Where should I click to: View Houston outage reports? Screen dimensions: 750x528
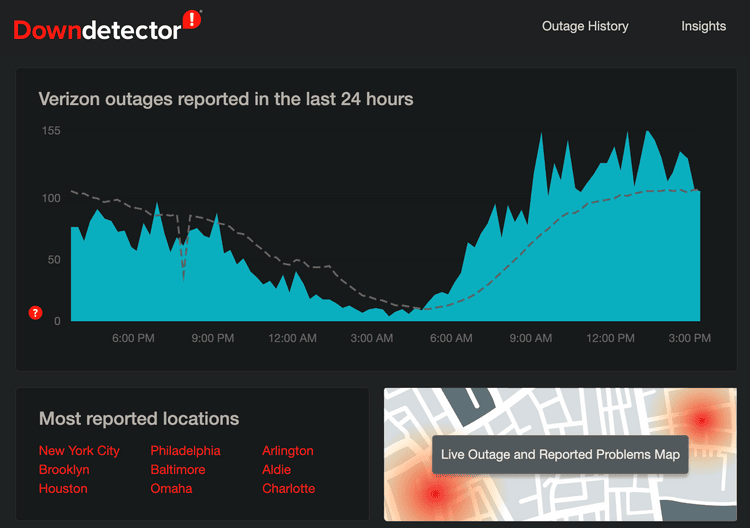click(x=63, y=489)
